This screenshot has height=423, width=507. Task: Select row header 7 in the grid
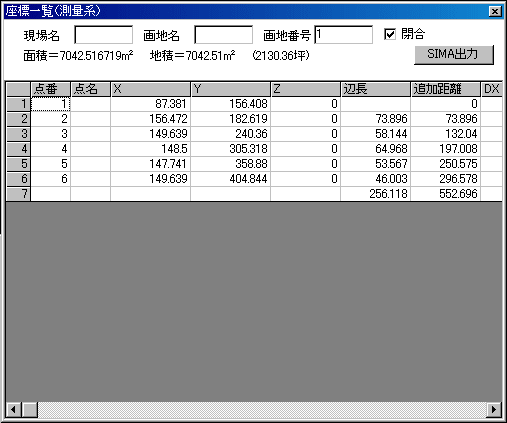(18, 194)
